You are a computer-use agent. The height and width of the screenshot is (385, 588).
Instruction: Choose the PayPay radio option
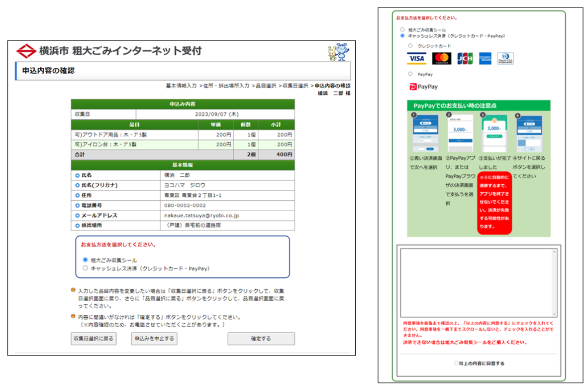point(410,74)
